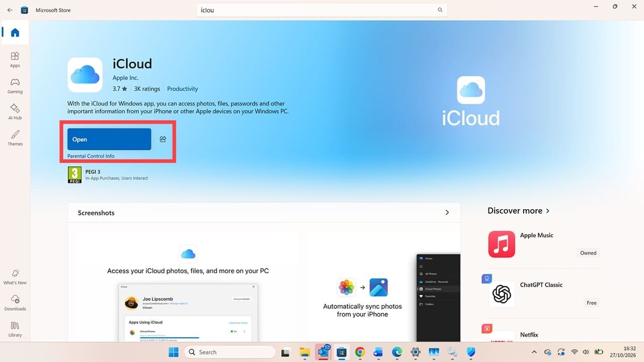
Task: Share the iCloud app page
Action: 163,139
